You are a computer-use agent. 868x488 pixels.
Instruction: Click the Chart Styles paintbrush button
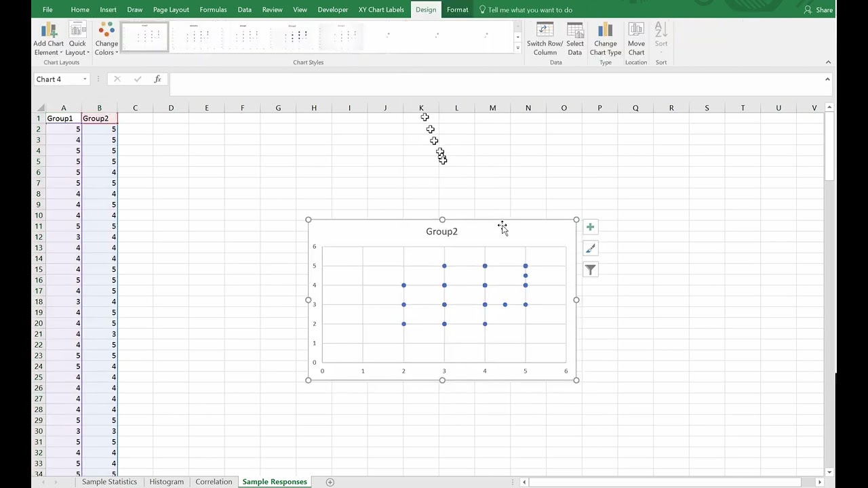tap(590, 249)
